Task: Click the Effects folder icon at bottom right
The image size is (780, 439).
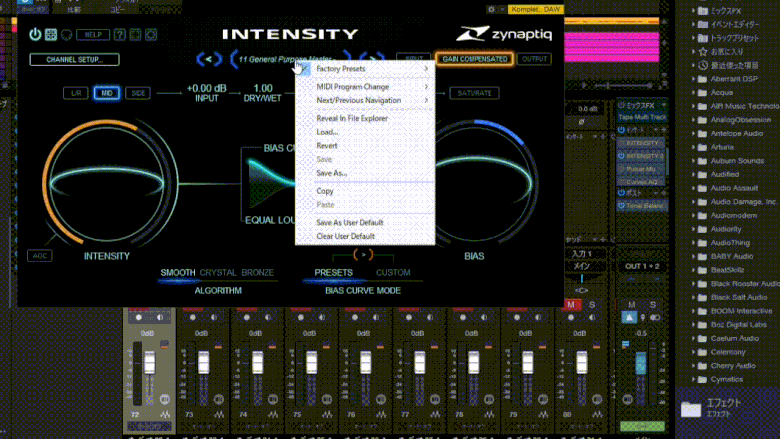Action: pos(691,409)
